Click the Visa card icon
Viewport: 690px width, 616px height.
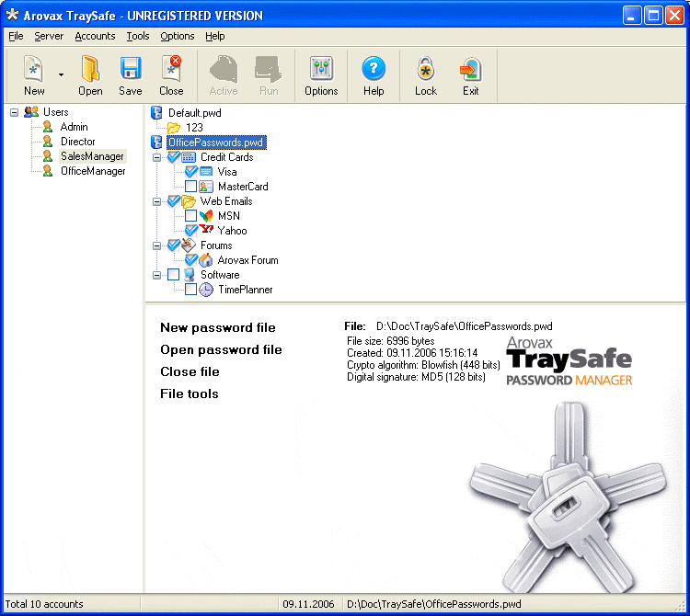pyautogui.click(x=206, y=172)
